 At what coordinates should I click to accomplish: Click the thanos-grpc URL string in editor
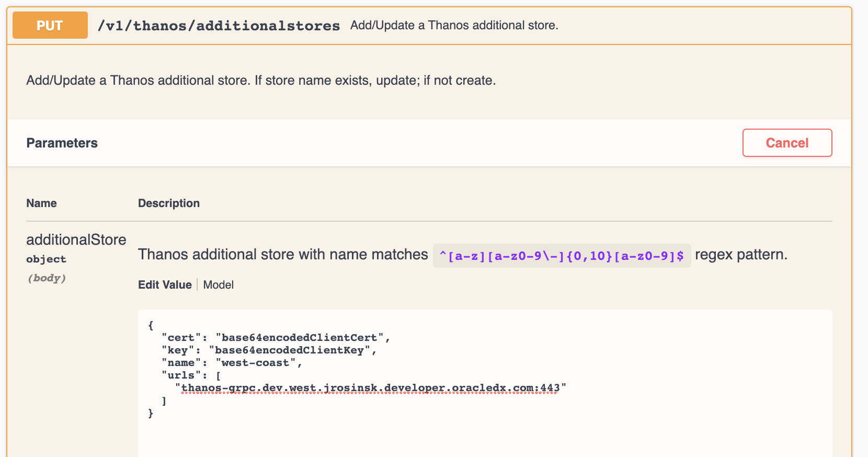click(x=370, y=388)
